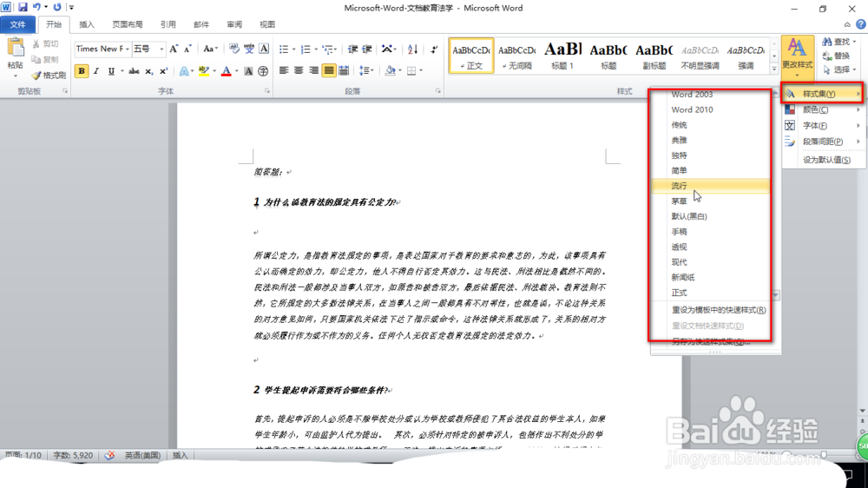Expand the Styles gallery More arrow

(774, 69)
